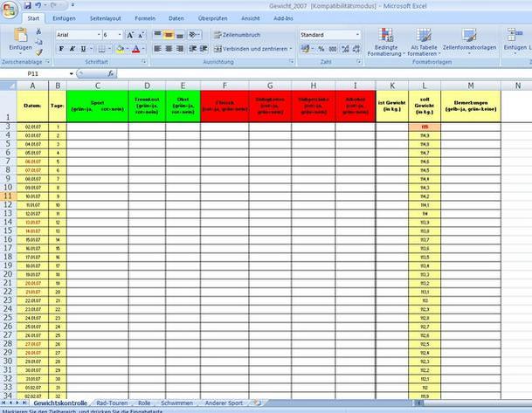
Task: Open Zellenformatvorlagen gallery
Action: tap(469, 42)
